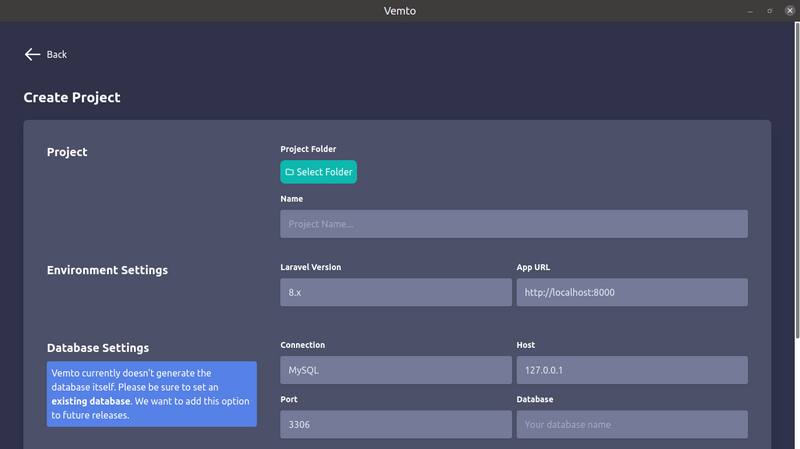Click the Environment Settings section title
The height and width of the screenshot is (449, 800).
(107, 270)
